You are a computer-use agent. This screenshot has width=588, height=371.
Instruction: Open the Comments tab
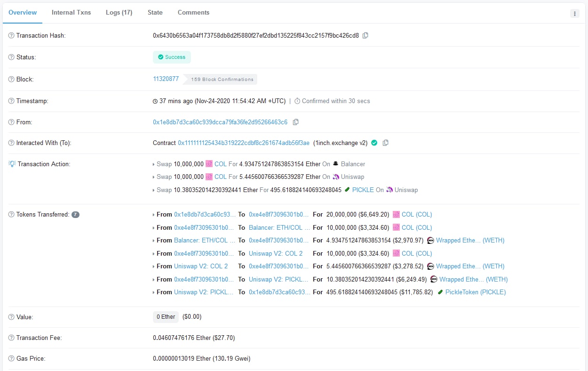pyautogui.click(x=194, y=12)
